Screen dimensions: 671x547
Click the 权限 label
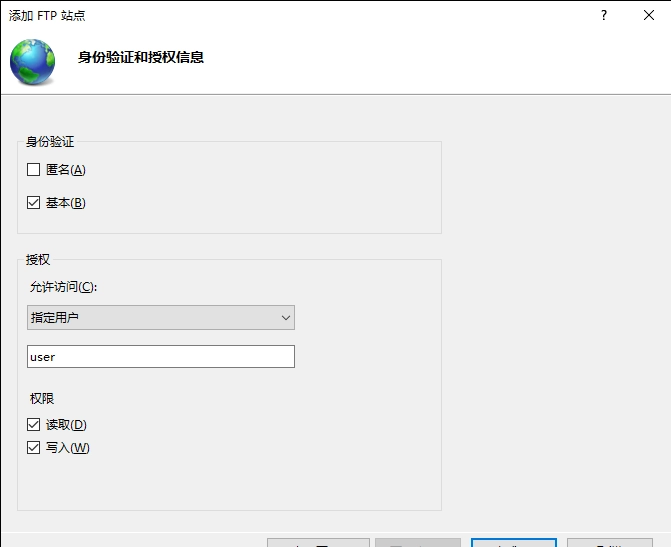42,398
